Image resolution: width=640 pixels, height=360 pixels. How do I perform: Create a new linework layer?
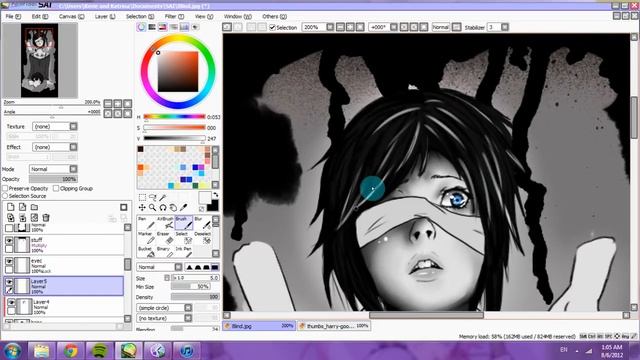pos(22,207)
